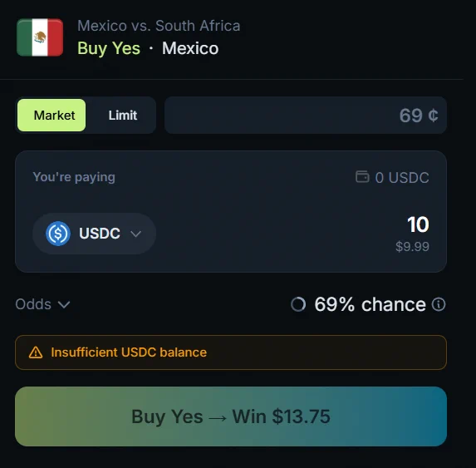This screenshot has height=468, width=476.
Task: Click the Mexico flag icon
Action: click(40, 37)
